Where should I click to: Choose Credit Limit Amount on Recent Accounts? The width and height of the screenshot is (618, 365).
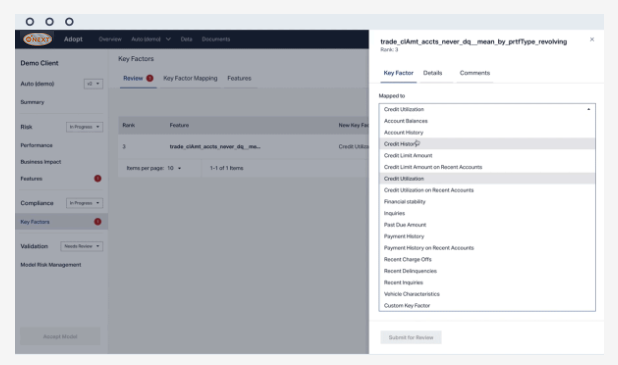pyautogui.click(x=487, y=167)
